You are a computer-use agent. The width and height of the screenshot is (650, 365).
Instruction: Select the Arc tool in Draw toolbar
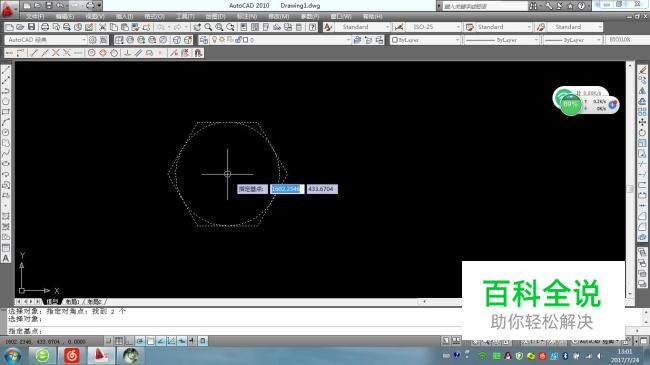(x=6, y=122)
